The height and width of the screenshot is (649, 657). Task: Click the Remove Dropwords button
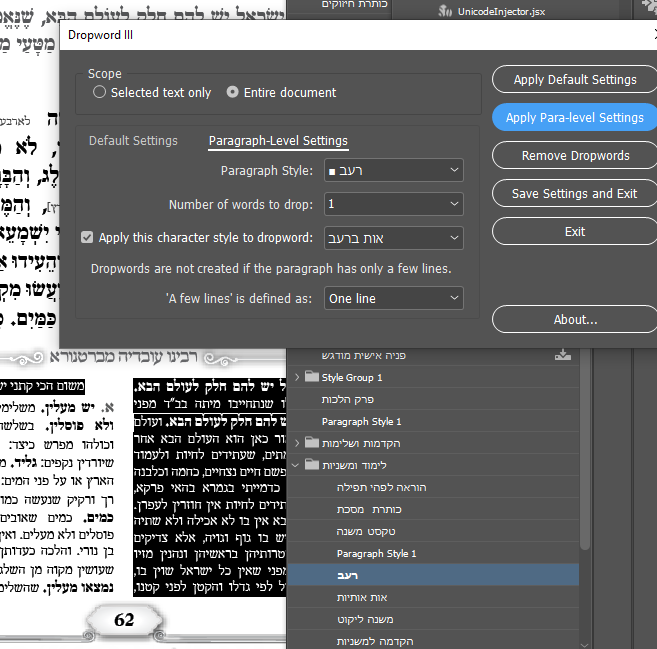pos(574,155)
